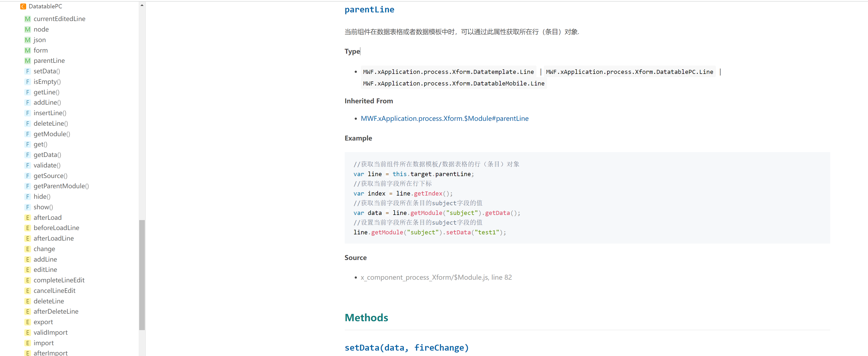Viewport: 868px width, 356px height.
Task: Open the insertLine() function entry
Action: coord(50,113)
